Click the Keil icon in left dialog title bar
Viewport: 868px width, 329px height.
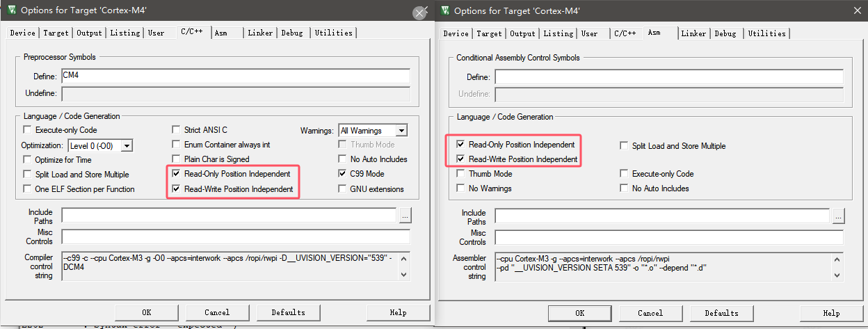11,10
